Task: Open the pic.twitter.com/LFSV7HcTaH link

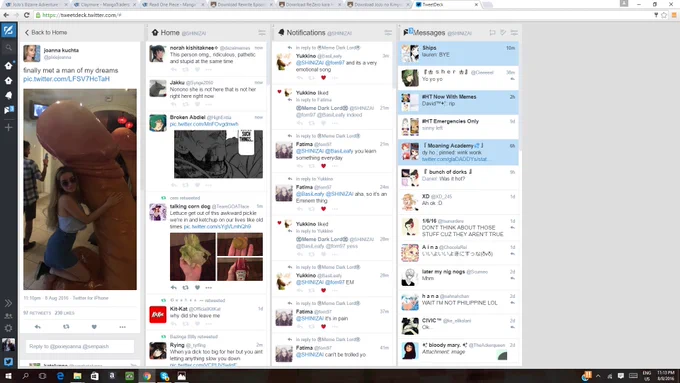Action: (66, 79)
